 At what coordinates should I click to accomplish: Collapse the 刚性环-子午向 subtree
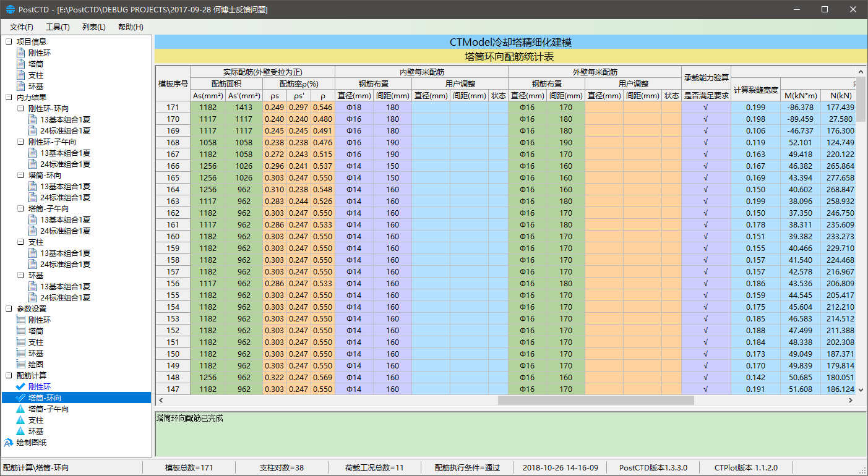pos(21,142)
